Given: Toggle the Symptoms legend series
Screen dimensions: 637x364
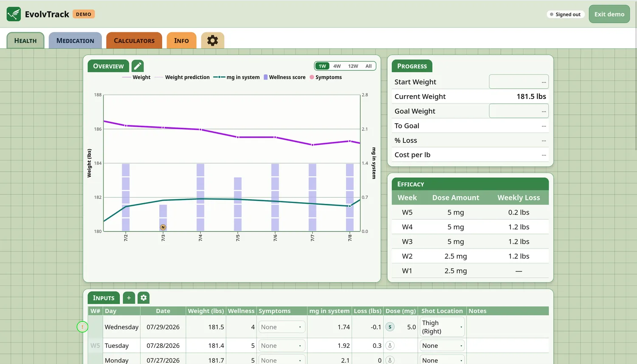Looking at the screenshot, I should coord(326,77).
